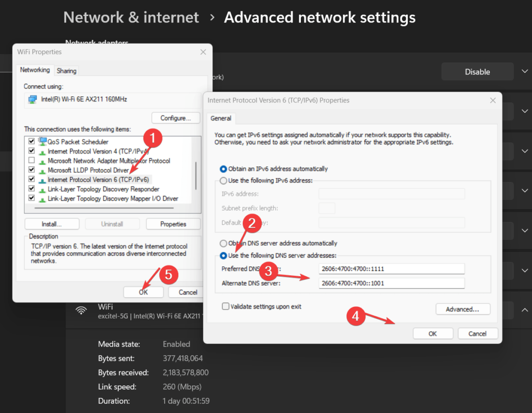Expand the second network adapter chevron

pos(525,111)
